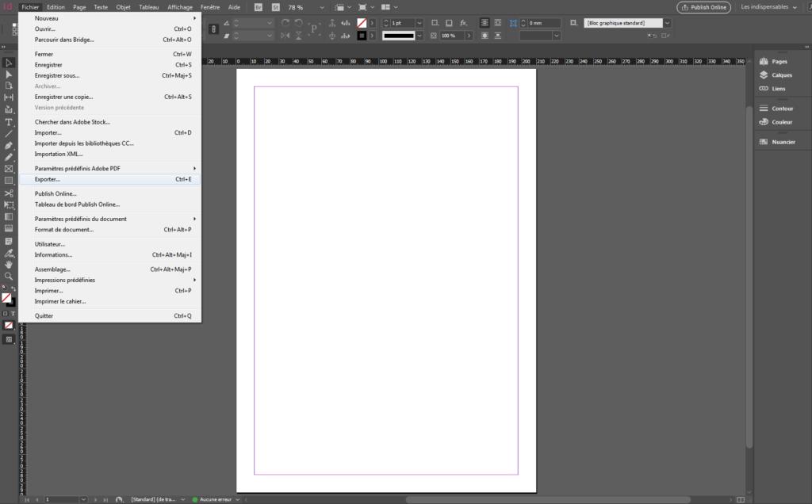
Task: Open the zoom level 78 % dropdown
Action: tap(322, 8)
